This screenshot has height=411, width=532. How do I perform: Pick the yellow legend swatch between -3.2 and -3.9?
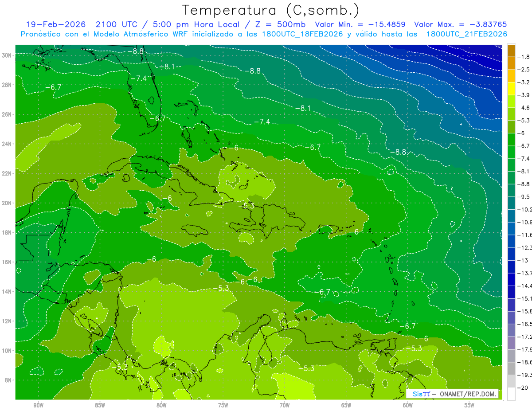[511, 89]
